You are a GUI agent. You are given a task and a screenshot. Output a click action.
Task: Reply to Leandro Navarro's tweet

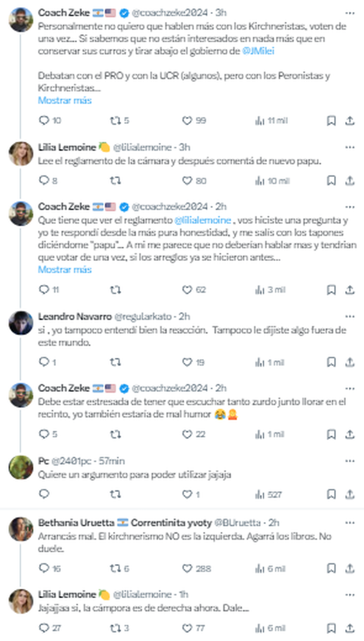[44, 362]
